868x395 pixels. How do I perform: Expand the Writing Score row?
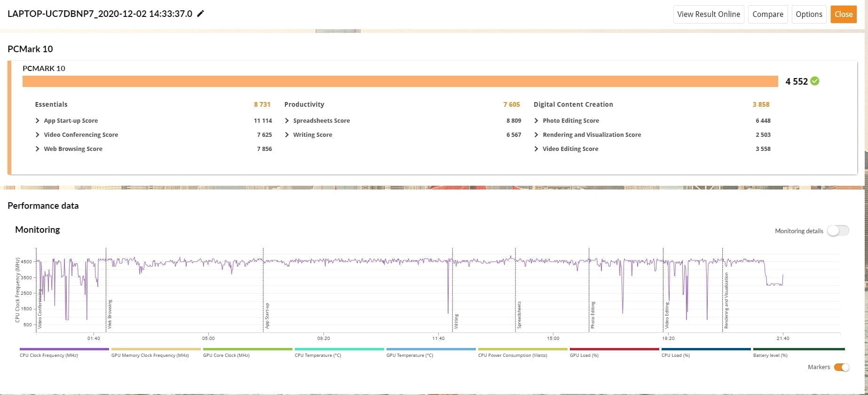click(x=287, y=135)
